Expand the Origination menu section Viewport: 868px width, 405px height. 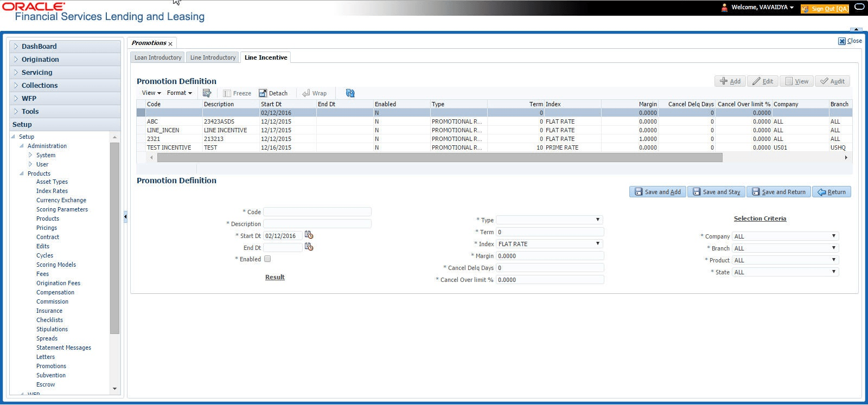[16, 60]
